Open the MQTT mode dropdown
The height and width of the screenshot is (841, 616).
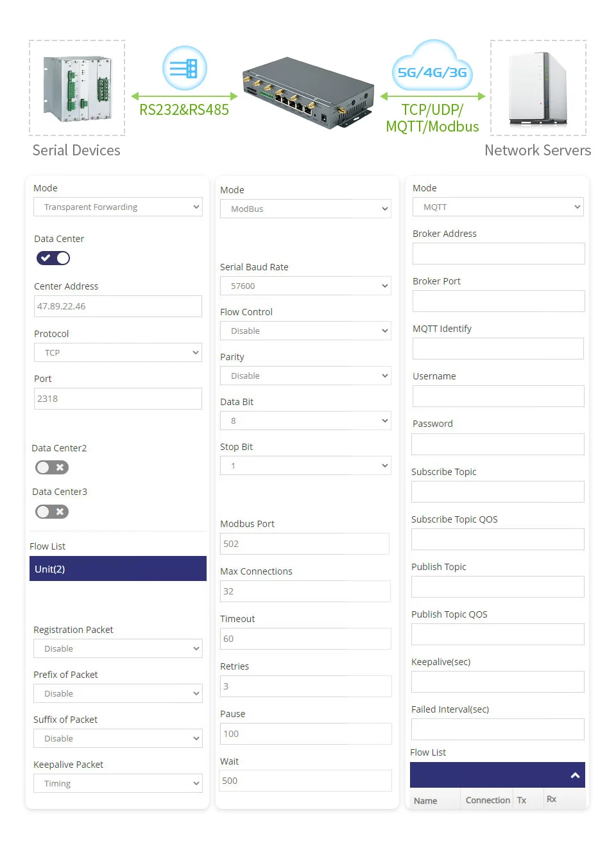pyautogui.click(x=498, y=207)
